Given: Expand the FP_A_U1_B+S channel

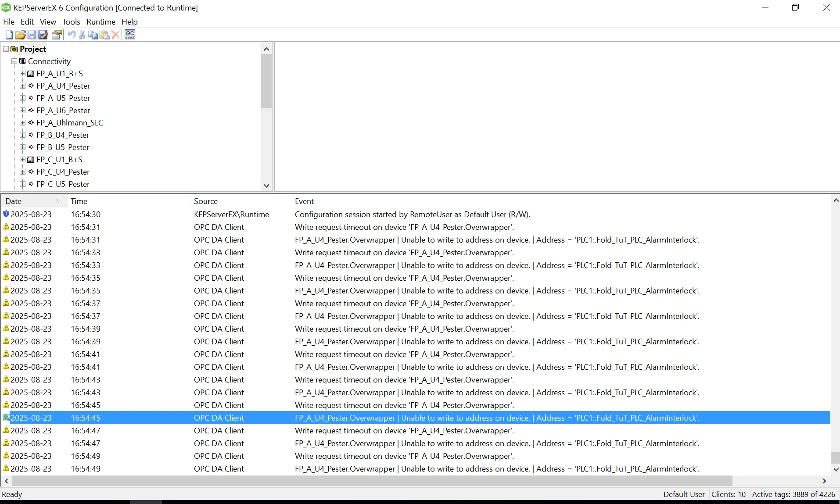Looking at the screenshot, I should [22, 74].
